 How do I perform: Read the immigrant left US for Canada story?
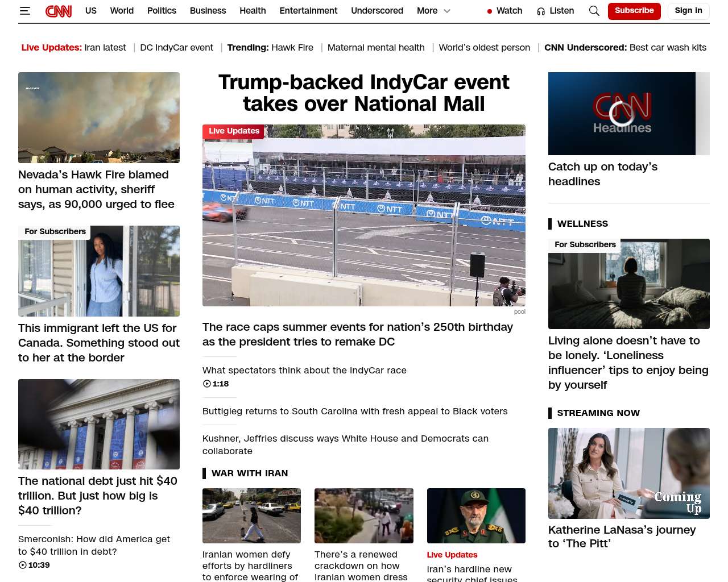pyautogui.click(x=99, y=343)
